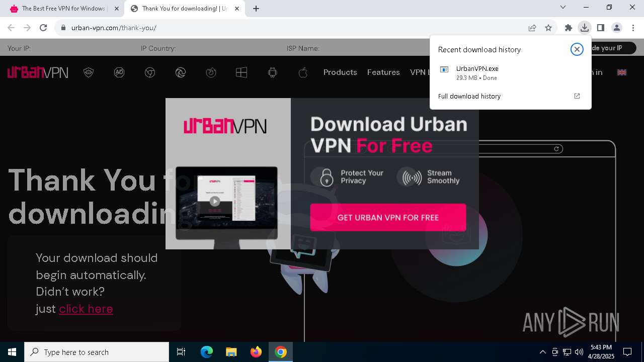The image size is (644, 362).
Task: Click the Urban VPN logo in header
Action: click(38, 72)
